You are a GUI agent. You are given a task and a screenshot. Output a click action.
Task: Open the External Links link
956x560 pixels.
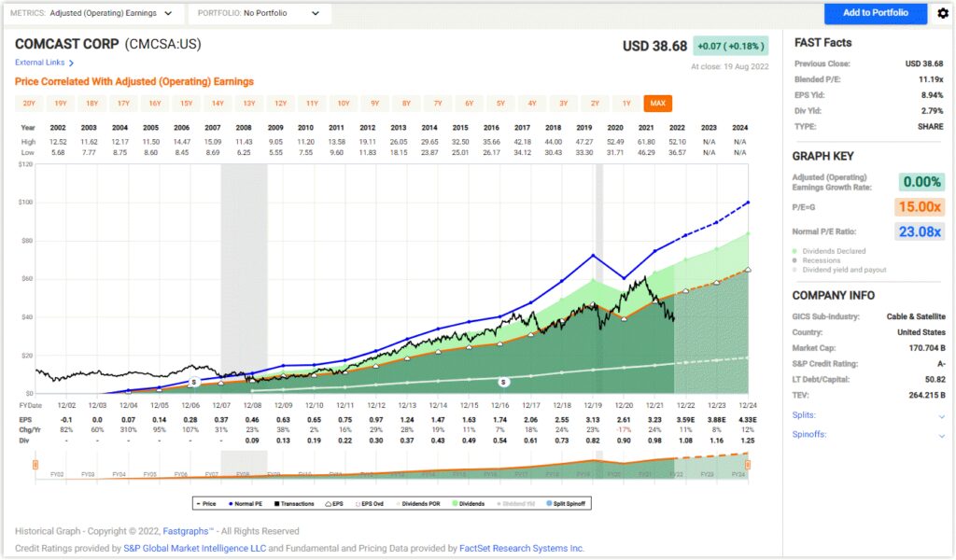pos(39,63)
